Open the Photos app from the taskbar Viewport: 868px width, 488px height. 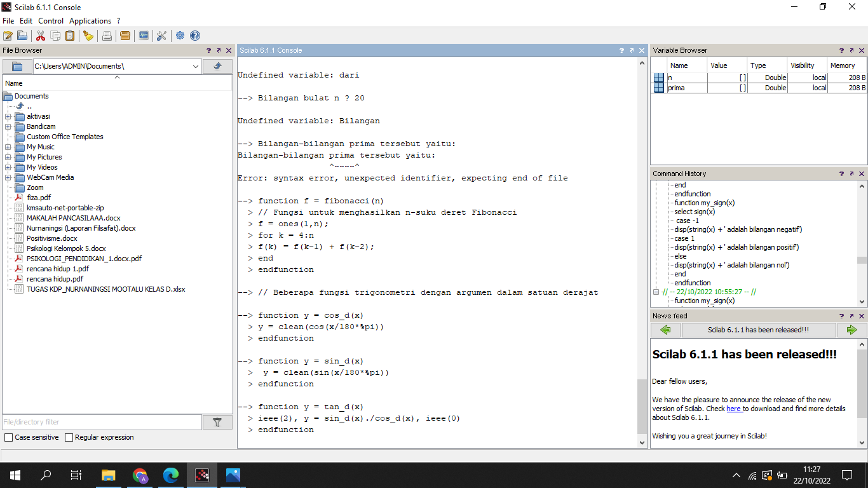pos(233,475)
